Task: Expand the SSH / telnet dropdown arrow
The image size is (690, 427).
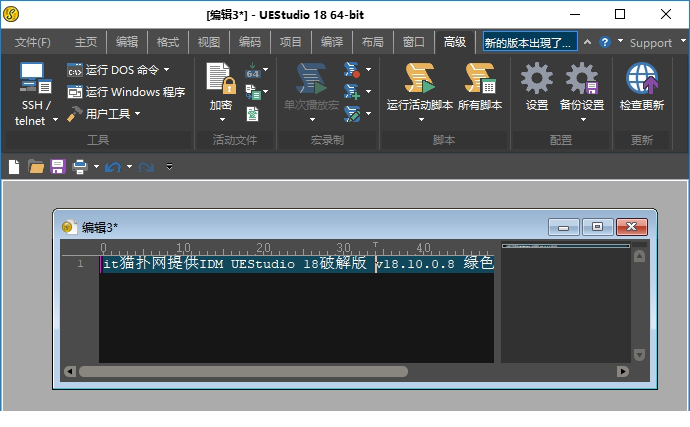Action: pyautogui.click(x=55, y=120)
